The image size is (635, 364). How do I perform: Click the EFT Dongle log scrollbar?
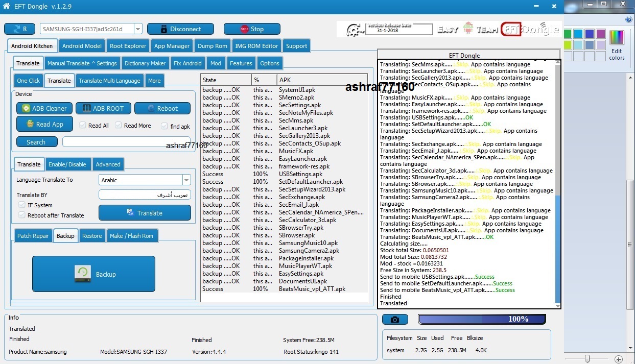tap(558, 184)
